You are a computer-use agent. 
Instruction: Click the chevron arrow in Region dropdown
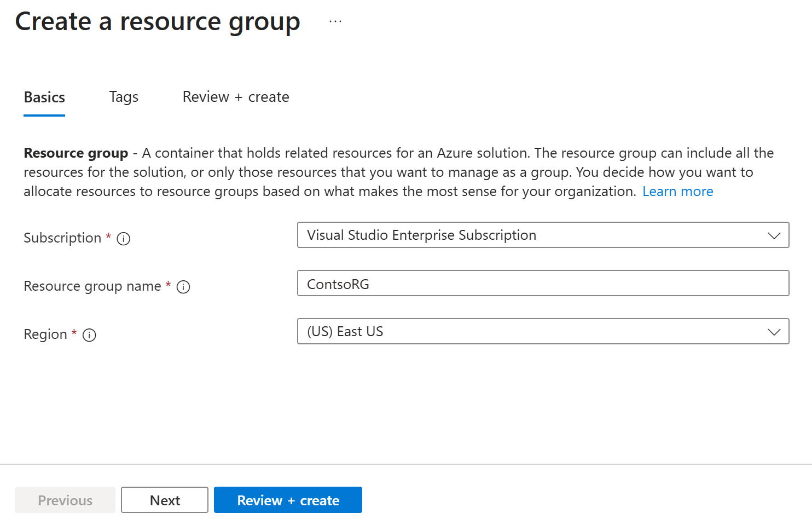point(774,332)
